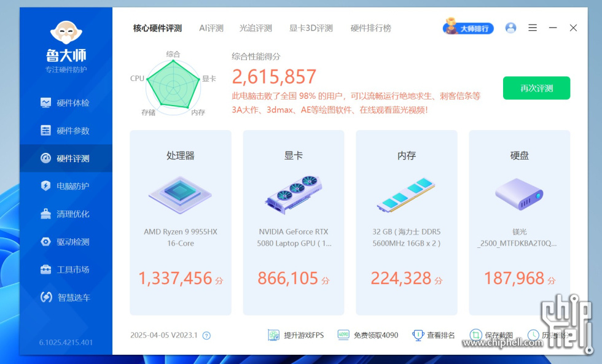Click the 保存截图 crop icon
Image resolution: width=602 pixels, height=364 pixels.
tap(475, 335)
